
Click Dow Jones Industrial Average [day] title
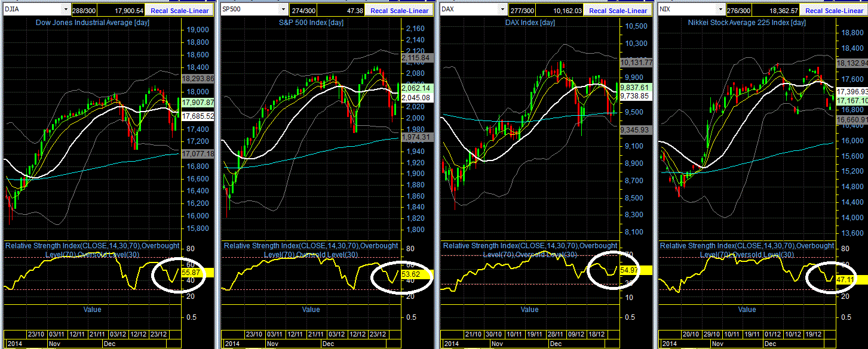pos(93,21)
